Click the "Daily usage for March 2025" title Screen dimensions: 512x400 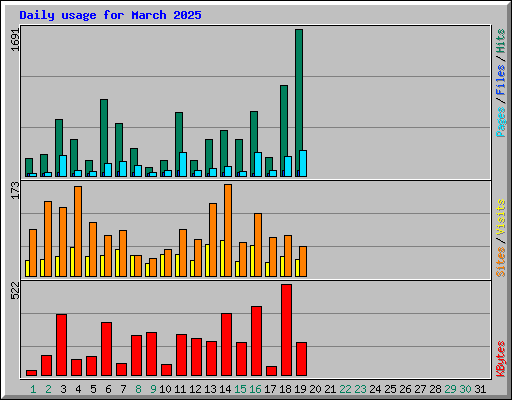click(110, 15)
